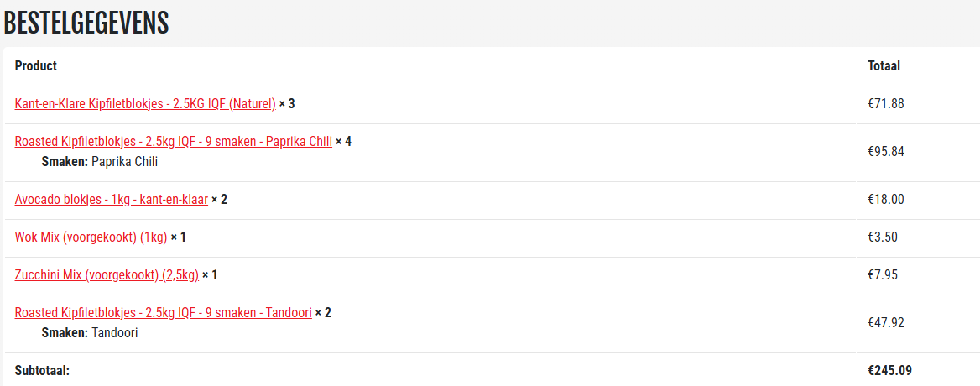Open the Wok Mix (voorgekookt) link
Viewport: 980px width, 386px height.
tap(91, 237)
